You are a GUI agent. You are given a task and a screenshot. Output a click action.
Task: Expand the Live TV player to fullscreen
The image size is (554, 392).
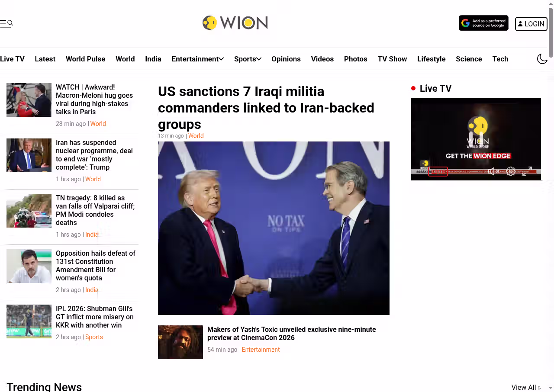527,171
